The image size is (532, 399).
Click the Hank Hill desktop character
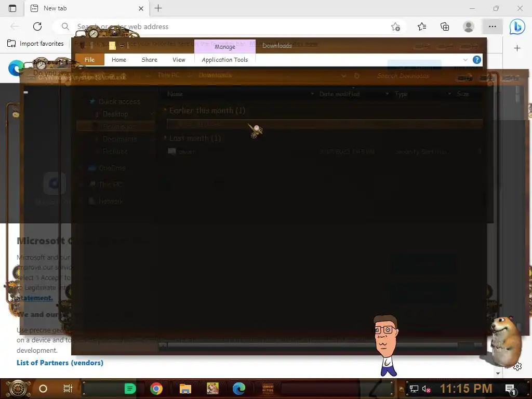386,345
